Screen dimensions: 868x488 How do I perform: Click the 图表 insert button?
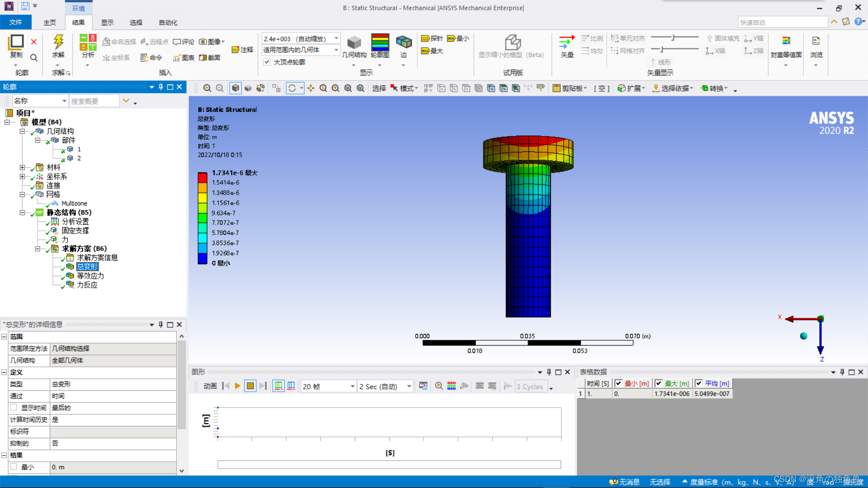[184, 57]
